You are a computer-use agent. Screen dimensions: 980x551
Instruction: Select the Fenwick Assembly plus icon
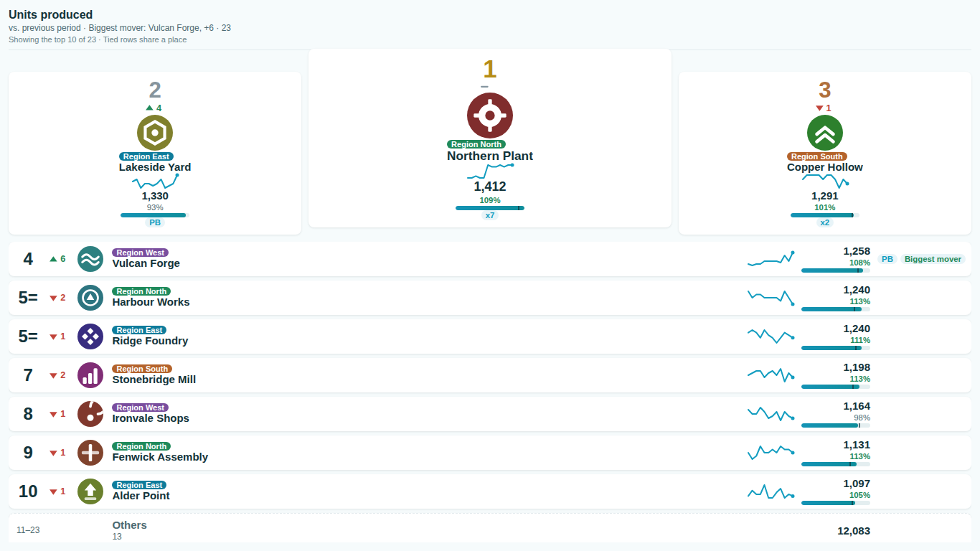[x=90, y=453]
